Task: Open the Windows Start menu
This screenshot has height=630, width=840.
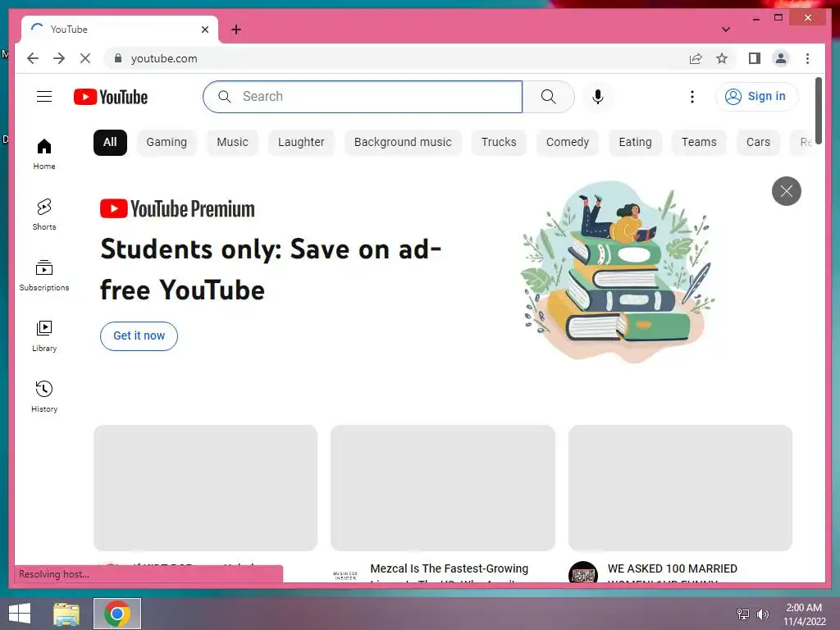Action: click(x=20, y=614)
